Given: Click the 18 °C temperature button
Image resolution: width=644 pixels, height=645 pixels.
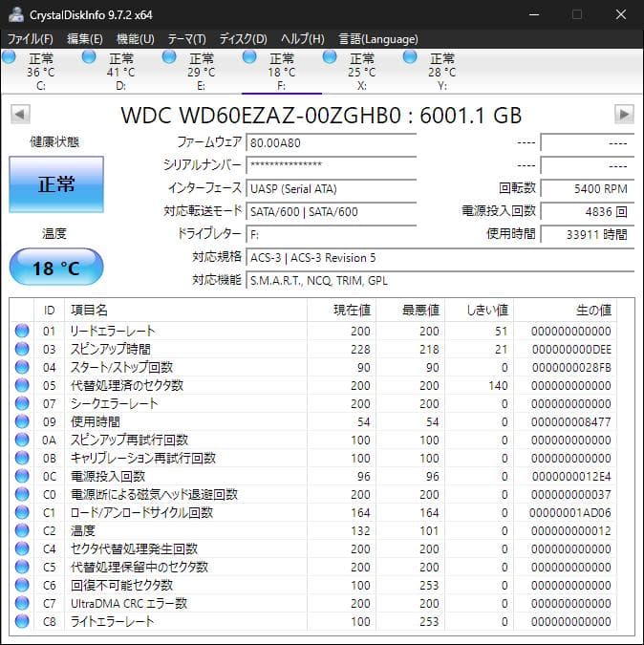Looking at the screenshot, I should (x=56, y=268).
